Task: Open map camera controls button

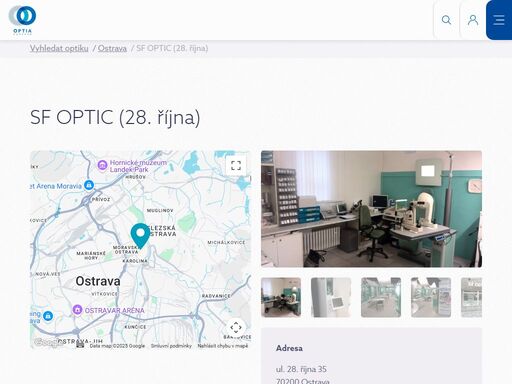Action: (236, 327)
